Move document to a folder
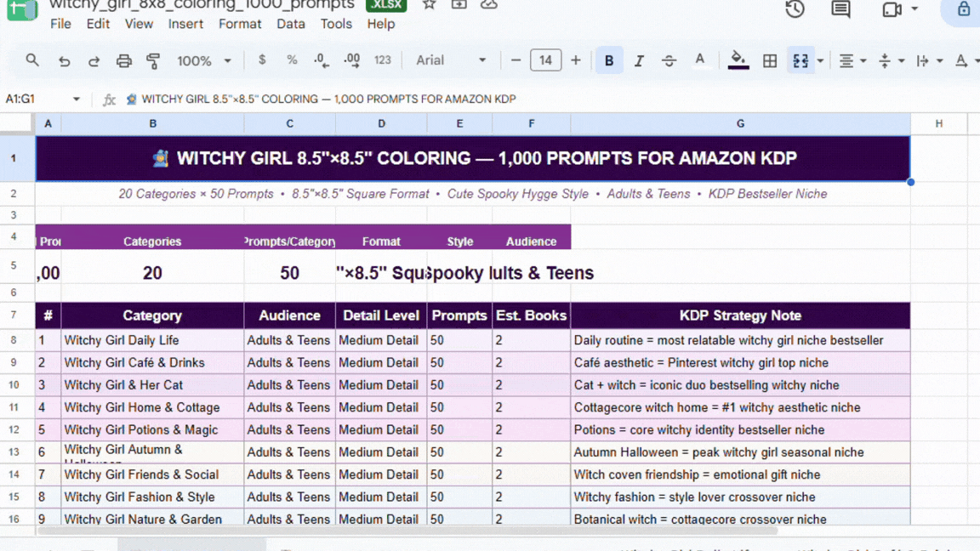This screenshot has height=551, width=980. (x=459, y=5)
